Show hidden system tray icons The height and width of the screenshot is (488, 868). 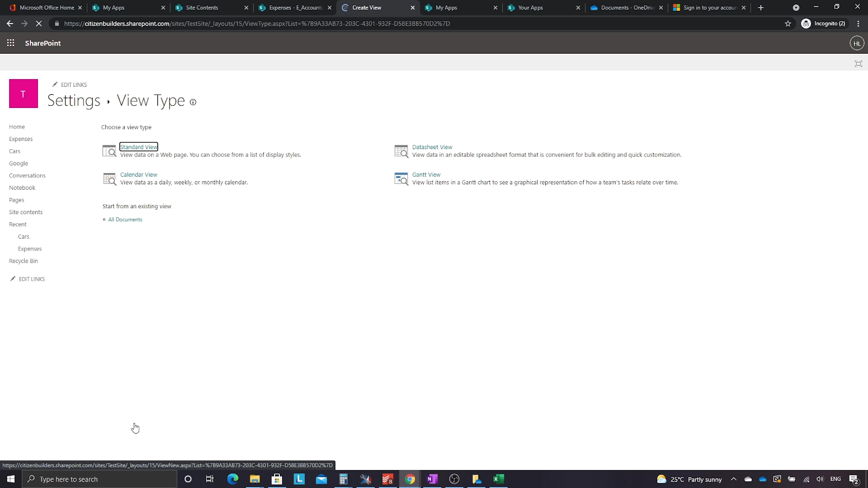(733, 479)
